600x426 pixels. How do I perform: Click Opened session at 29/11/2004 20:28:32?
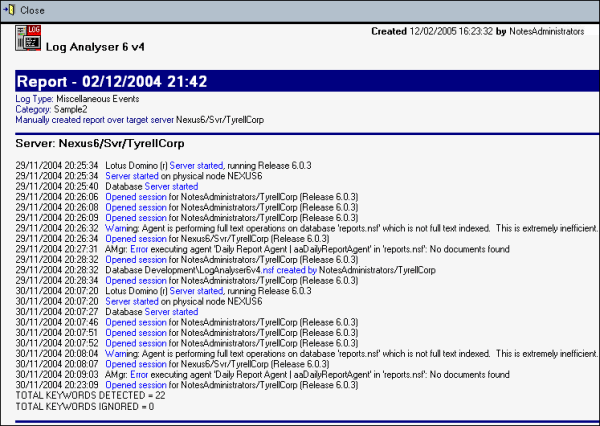(136, 260)
